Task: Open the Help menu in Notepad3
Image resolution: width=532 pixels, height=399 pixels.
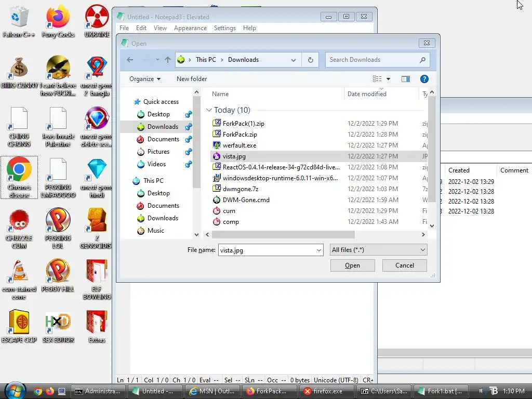Action: (249, 28)
